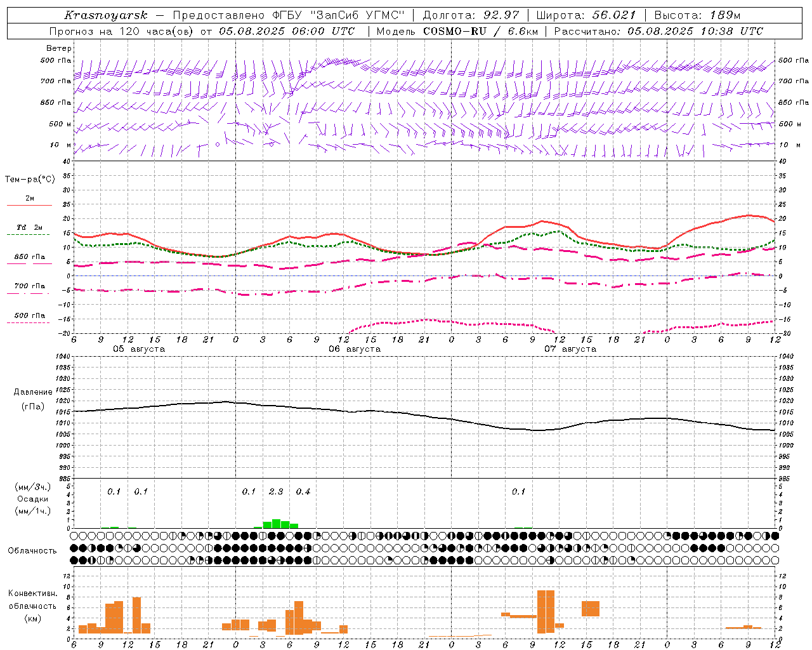Click the station name Krasnoyarsk in the header
This screenshot has height=650, width=812.
[x=106, y=16]
